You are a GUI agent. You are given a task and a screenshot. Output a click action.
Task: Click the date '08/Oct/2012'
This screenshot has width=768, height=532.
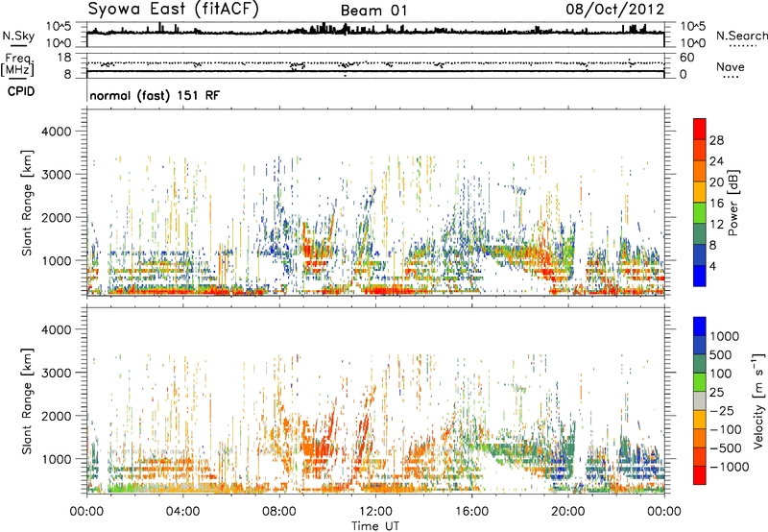[x=615, y=10]
